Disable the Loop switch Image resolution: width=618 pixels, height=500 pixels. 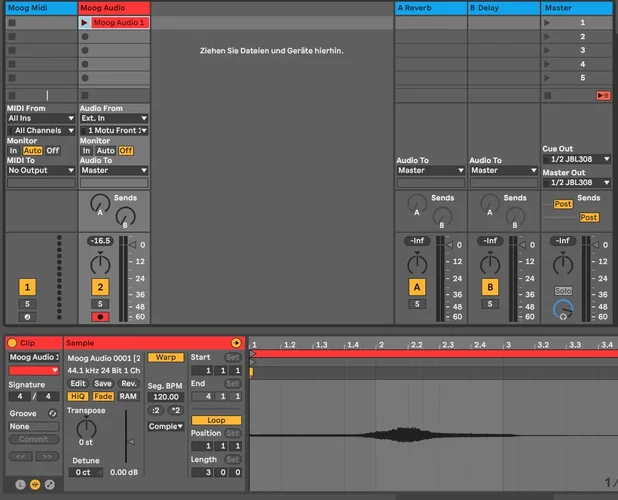tap(217, 421)
